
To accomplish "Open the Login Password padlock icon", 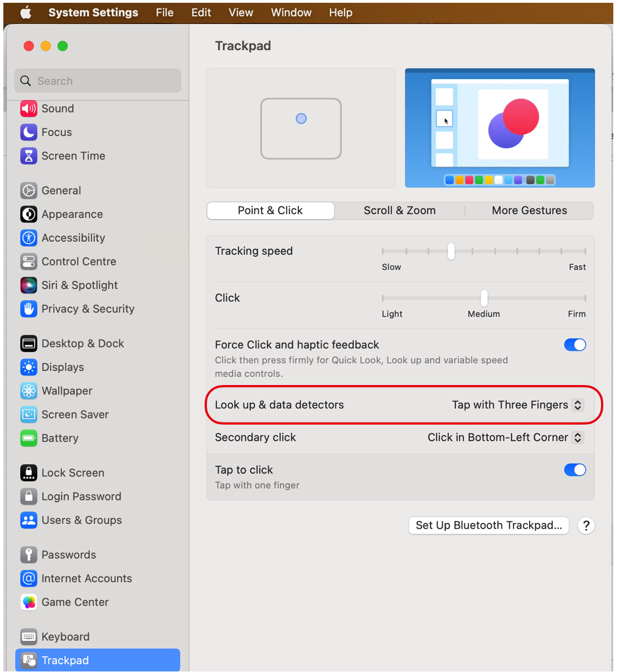I will 28,496.
